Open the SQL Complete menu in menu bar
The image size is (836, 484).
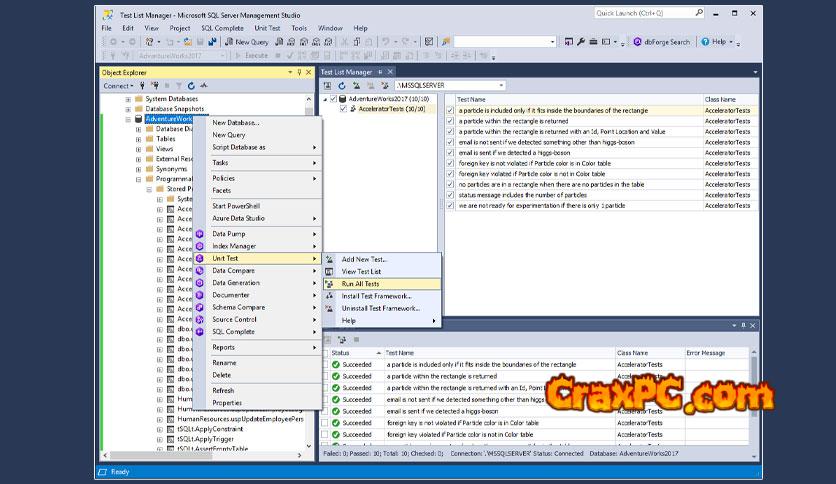tap(221, 28)
